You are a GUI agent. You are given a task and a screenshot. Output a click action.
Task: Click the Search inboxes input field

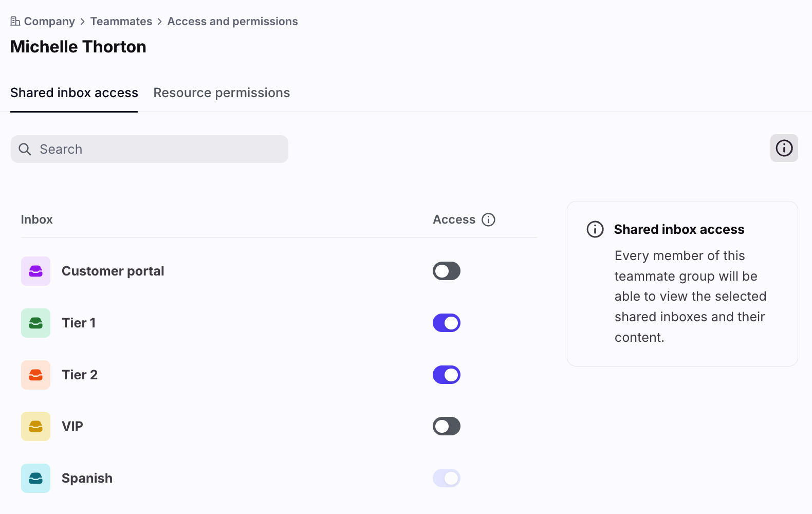154,149
